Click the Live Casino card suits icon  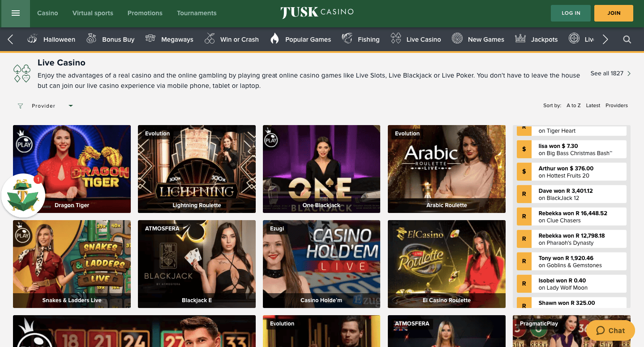coord(396,39)
